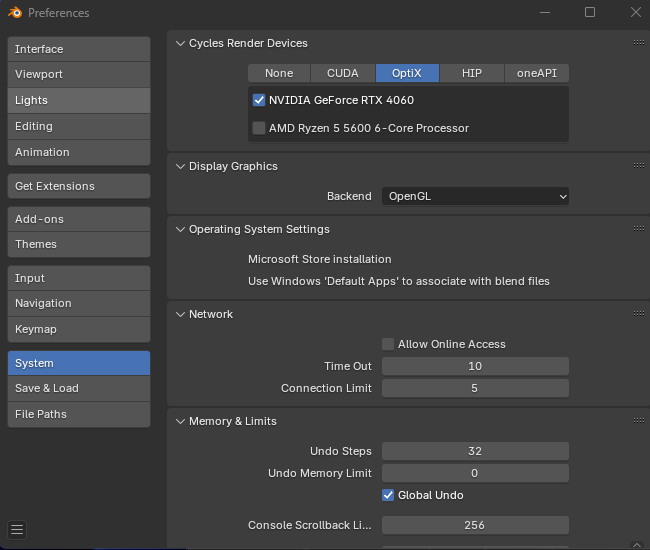The height and width of the screenshot is (550, 650).
Task: Select the OptiX compute device tab
Action: pyautogui.click(x=407, y=73)
